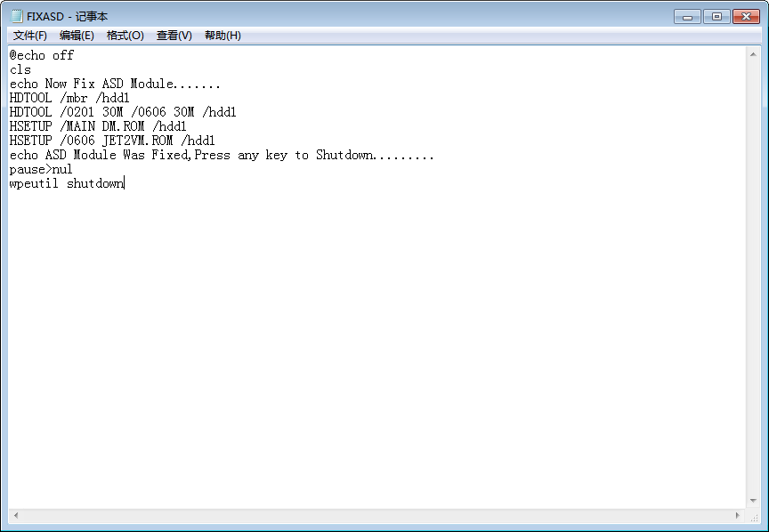Maximize the FIXASD Notepad window
Image resolution: width=769 pixels, height=532 pixels.
click(716, 17)
